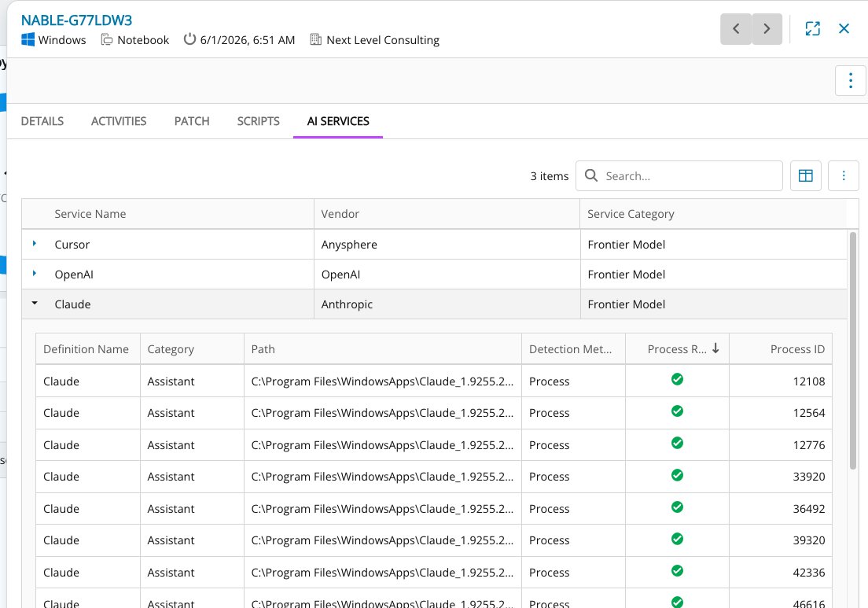Screen dimensions: 868x608
Task: Click the Process ID value 39320
Action: point(809,540)
